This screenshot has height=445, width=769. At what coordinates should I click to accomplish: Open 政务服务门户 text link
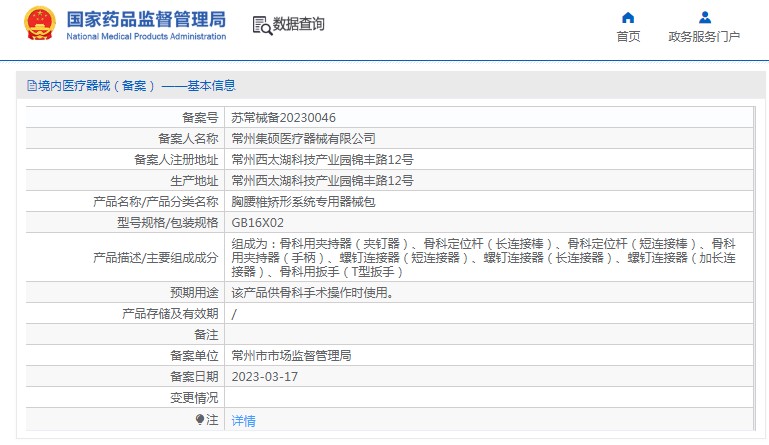(x=704, y=37)
